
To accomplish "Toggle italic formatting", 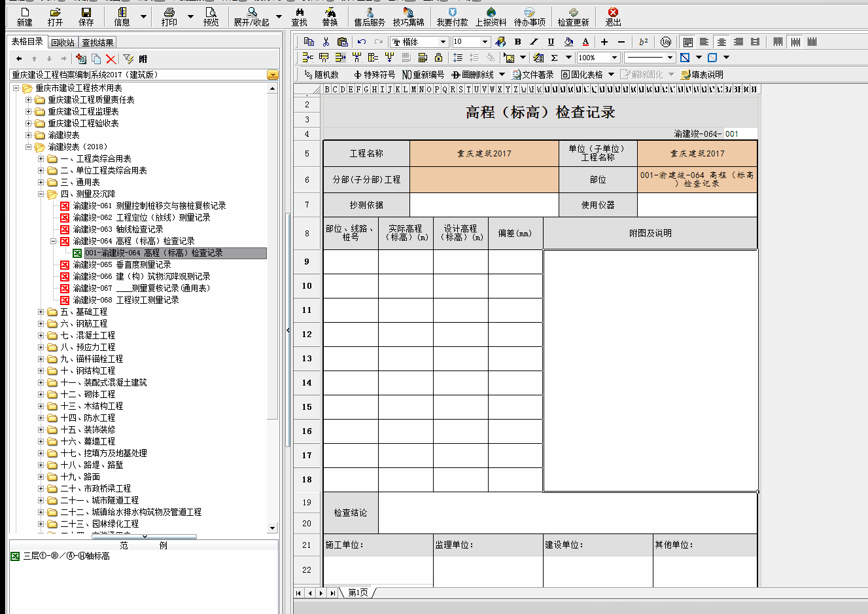I will tap(534, 42).
